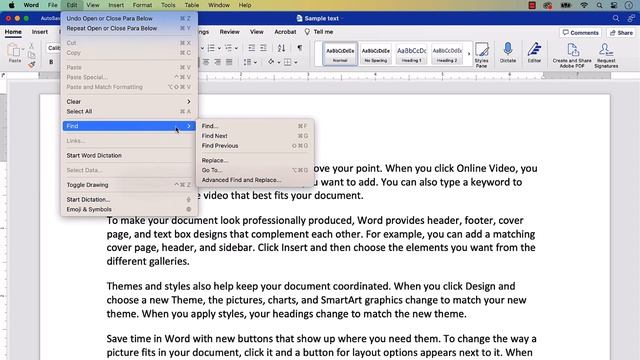The image size is (640, 360).
Task: Switch to the Insert ribbon tab
Action: coord(40,31)
